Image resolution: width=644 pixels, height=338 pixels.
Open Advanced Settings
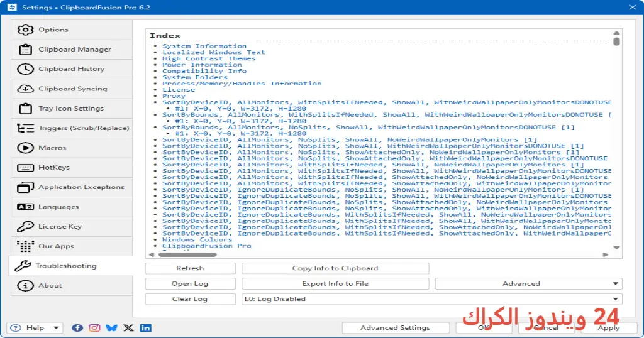click(395, 328)
